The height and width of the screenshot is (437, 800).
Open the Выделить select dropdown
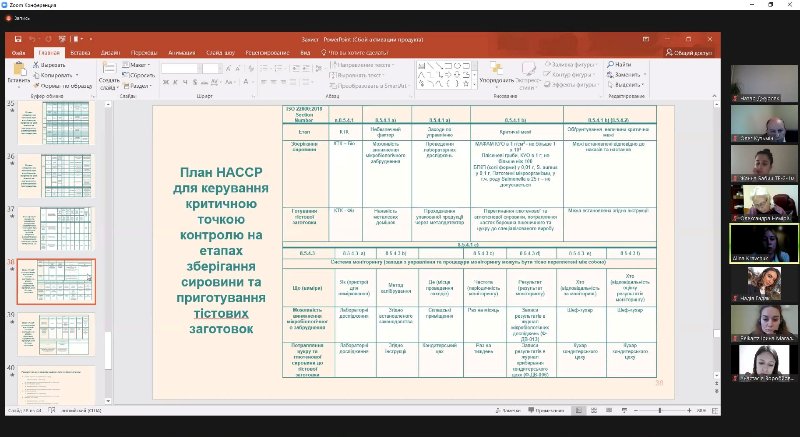(625, 85)
